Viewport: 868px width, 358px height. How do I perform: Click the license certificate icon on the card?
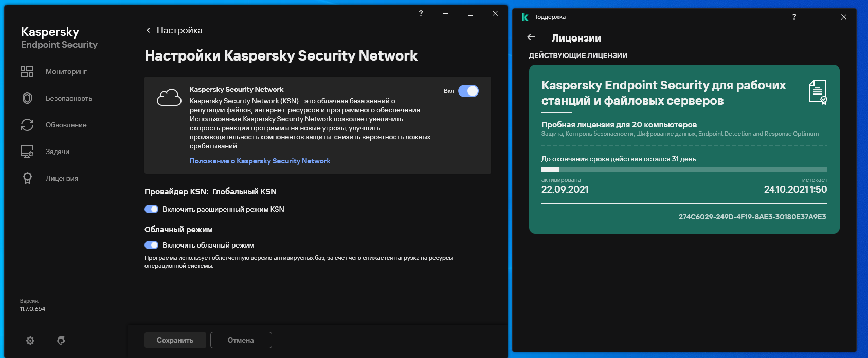coord(818,92)
